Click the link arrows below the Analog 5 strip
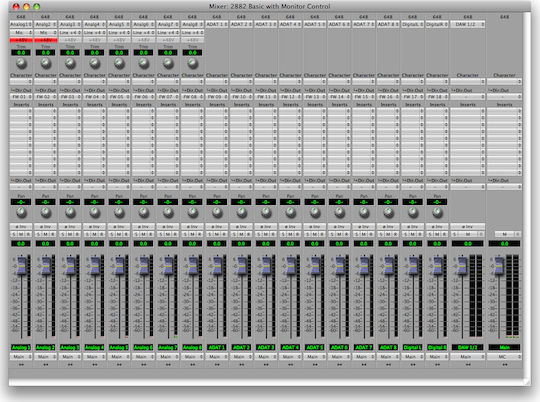 119,364
